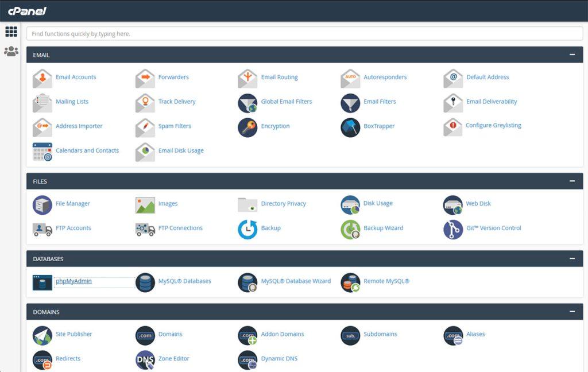Open the Images picture icon
588x372 pixels.
coord(145,205)
